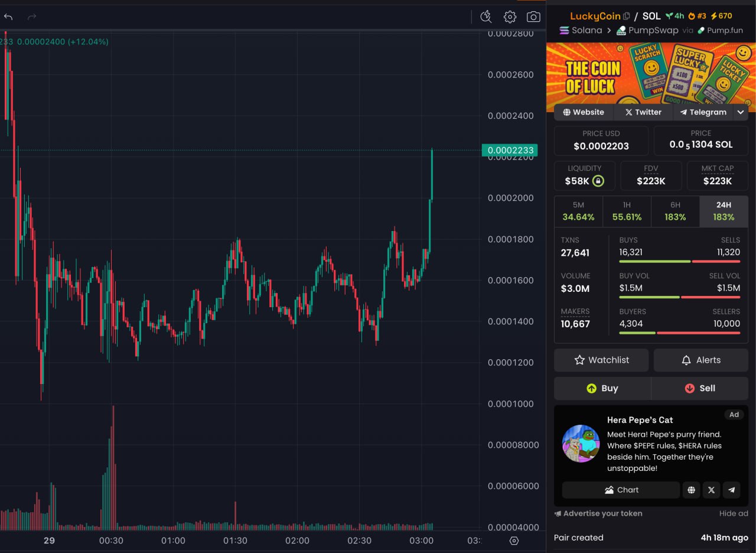Click the fire #3 trending badge

[698, 17]
